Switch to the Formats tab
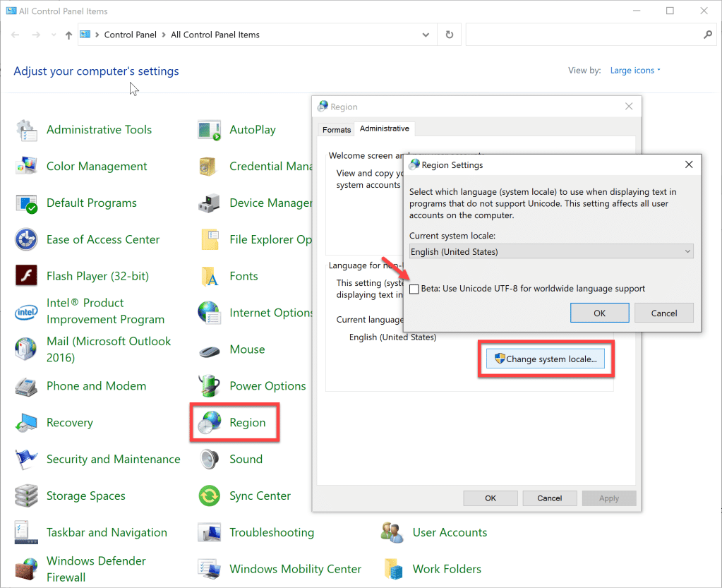The image size is (722, 588). click(337, 130)
